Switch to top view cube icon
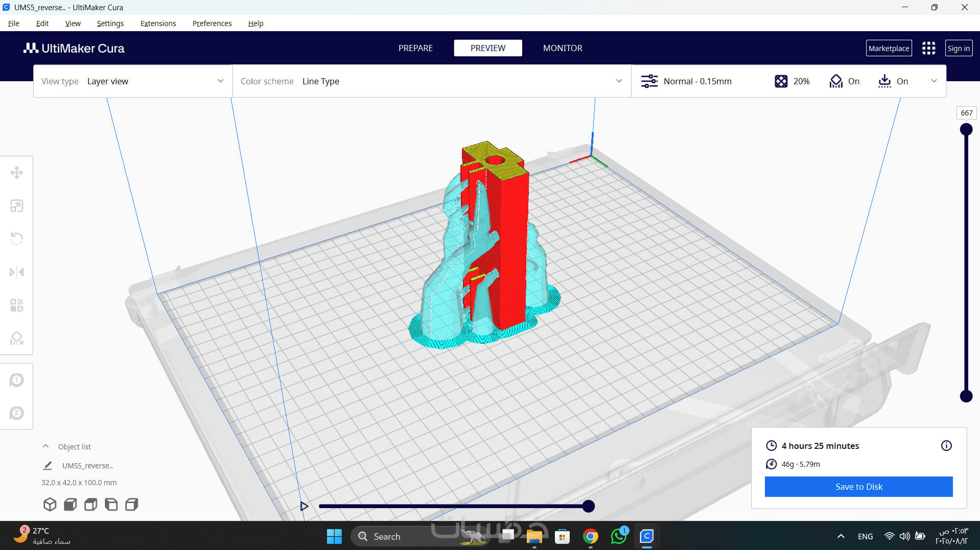The height and width of the screenshot is (550, 980). click(x=90, y=505)
